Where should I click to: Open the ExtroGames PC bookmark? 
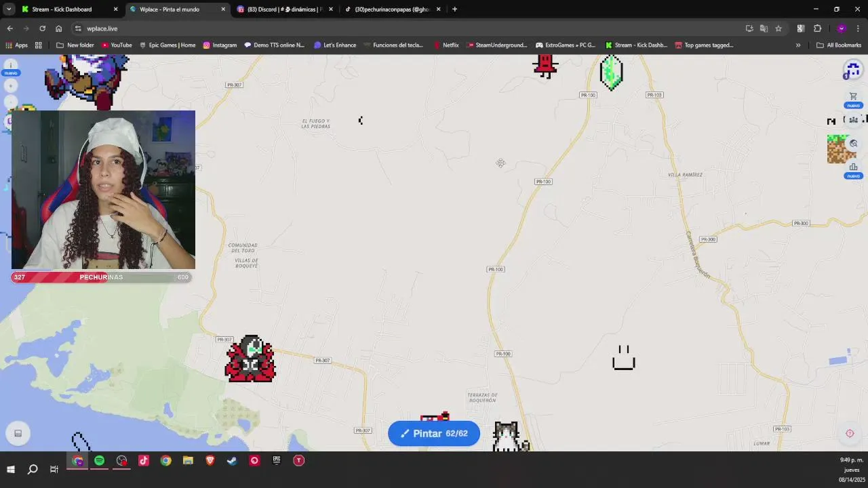pos(565,45)
